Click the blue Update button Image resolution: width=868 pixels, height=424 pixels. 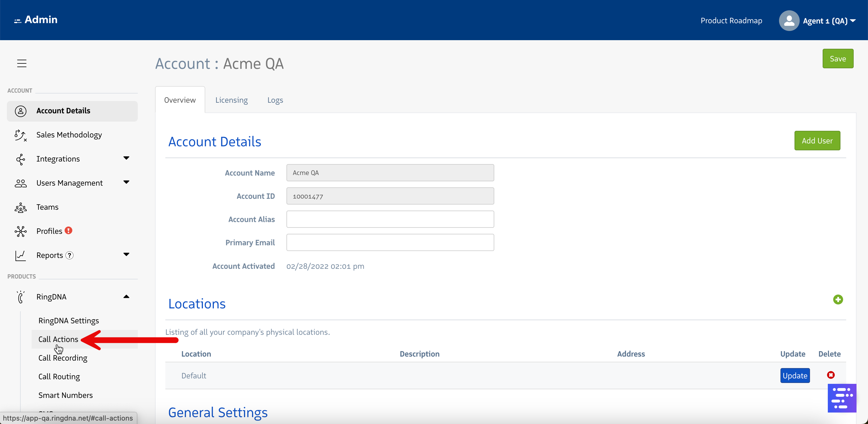pyautogui.click(x=795, y=376)
